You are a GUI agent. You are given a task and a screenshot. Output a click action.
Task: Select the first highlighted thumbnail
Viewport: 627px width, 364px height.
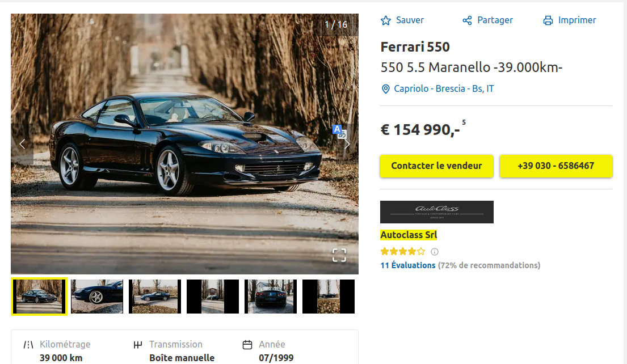pyautogui.click(x=39, y=297)
